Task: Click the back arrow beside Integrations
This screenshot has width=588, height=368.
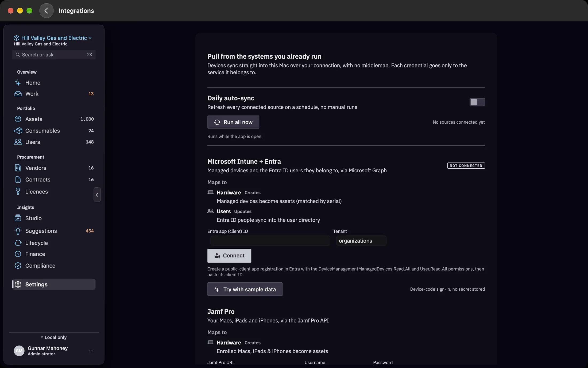Action: pyautogui.click(x=46, y=11)
